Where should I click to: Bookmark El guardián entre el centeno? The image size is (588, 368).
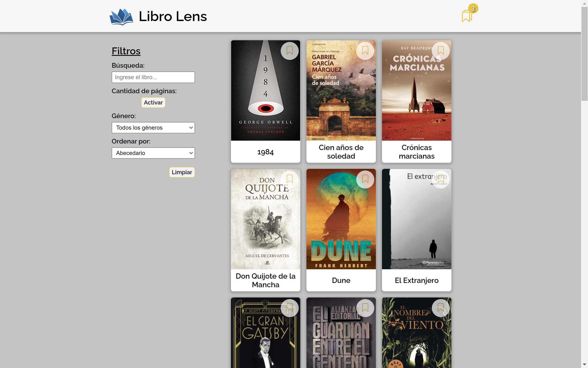pyautogui.click(x=365, y=308)
